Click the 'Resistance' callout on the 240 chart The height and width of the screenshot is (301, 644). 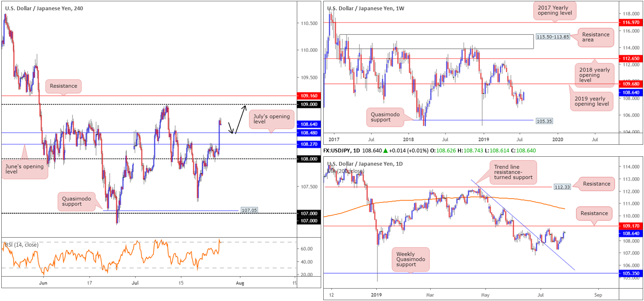tap(62, 86)
